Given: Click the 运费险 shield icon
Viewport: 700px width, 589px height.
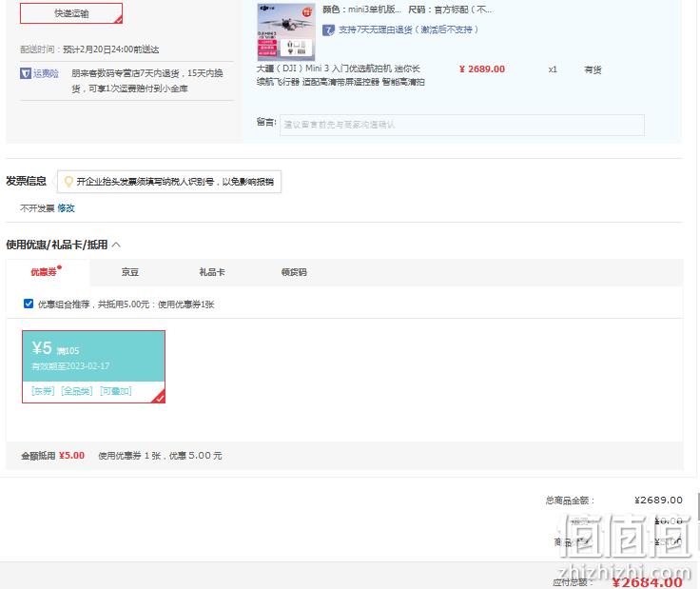Looking at the screenshot, I should point(26,73).
